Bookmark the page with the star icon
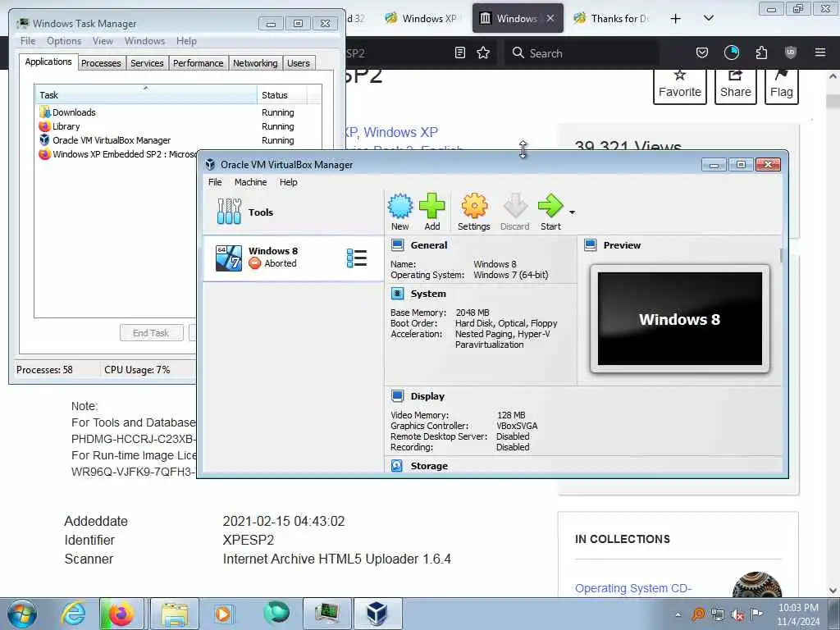Viewport: 840px width, 630px height. [483, 52]
